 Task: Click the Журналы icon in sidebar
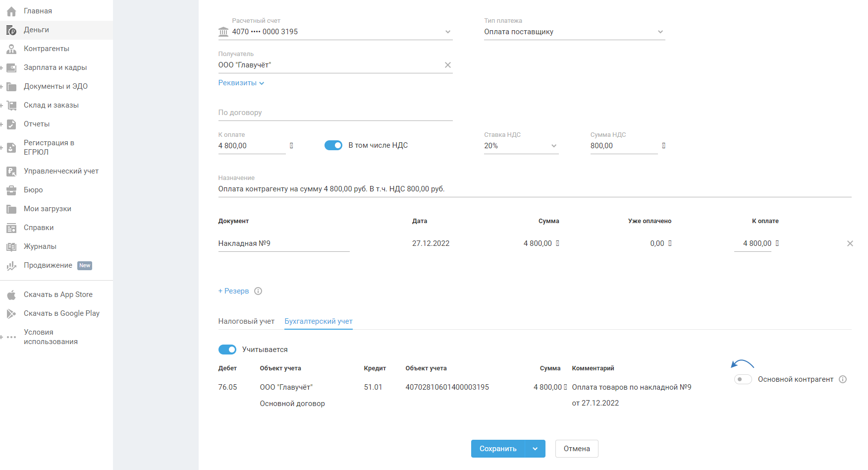coord(11,246)
